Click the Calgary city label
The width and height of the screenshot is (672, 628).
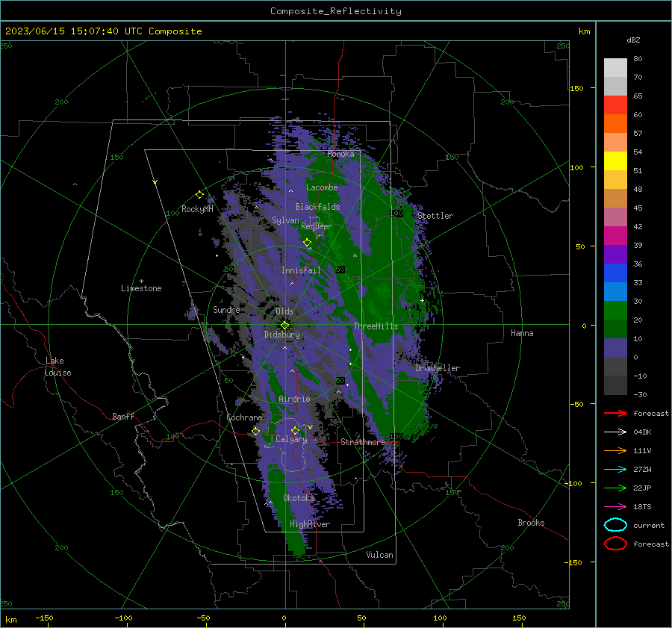(x=291, y=439)
